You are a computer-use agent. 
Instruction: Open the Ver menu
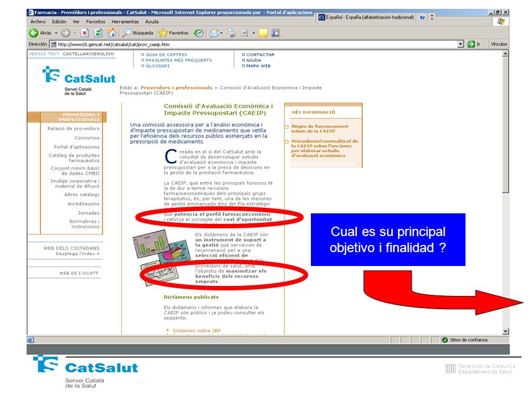76,22
